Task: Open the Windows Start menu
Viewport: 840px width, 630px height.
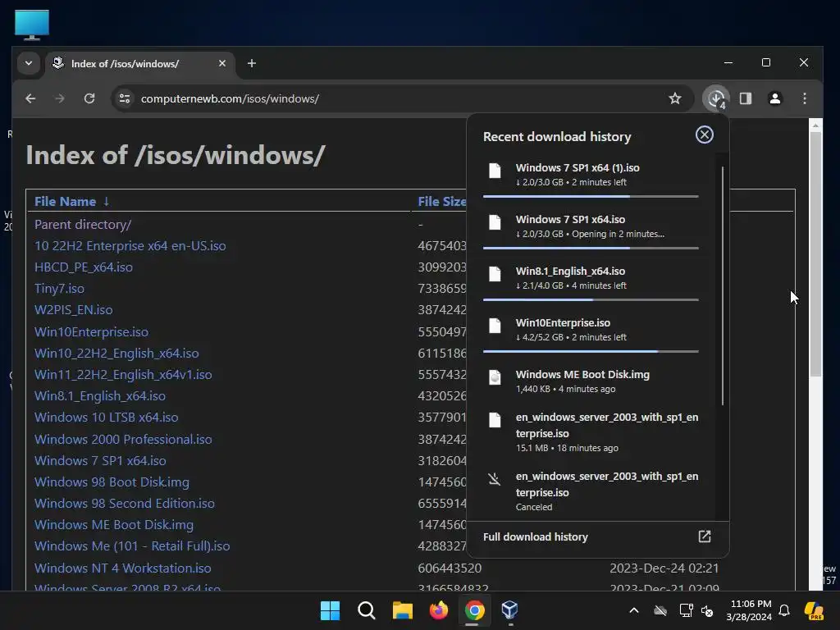Action: (330, 610)
